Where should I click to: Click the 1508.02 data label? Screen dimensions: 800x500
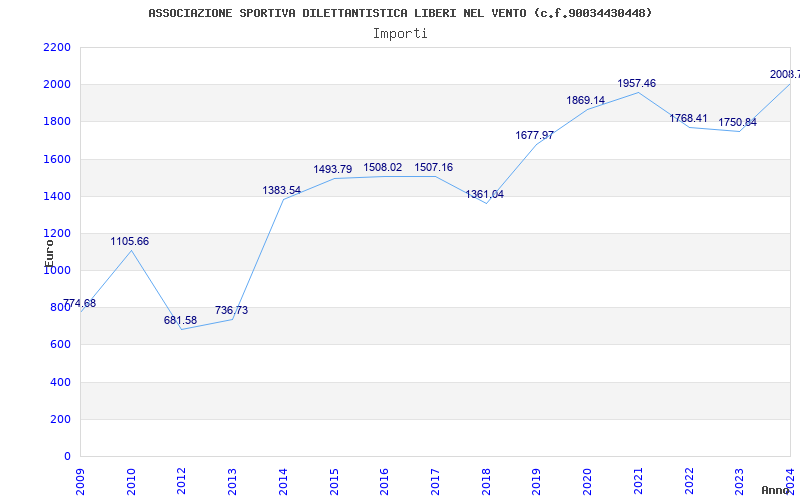pos(383,167)
